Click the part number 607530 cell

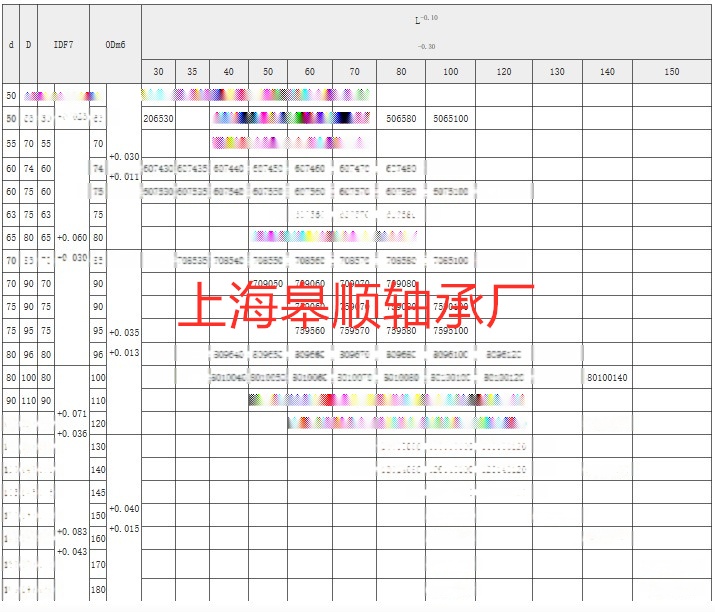tap(158, 192)
